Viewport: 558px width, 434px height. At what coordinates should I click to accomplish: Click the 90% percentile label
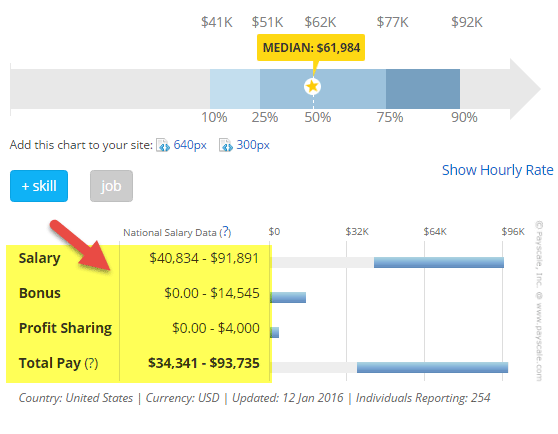tap(464, 117)
